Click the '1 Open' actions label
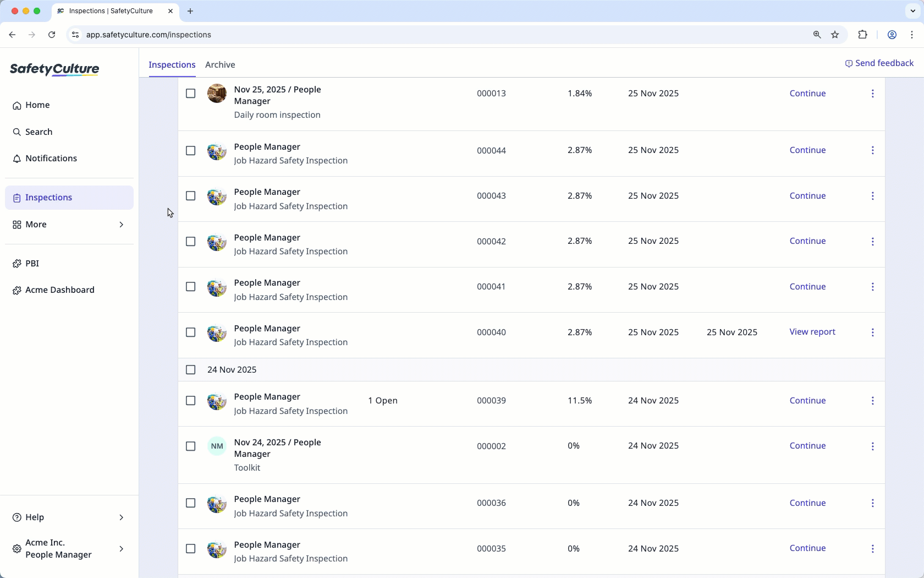 (x=383, y=401)
